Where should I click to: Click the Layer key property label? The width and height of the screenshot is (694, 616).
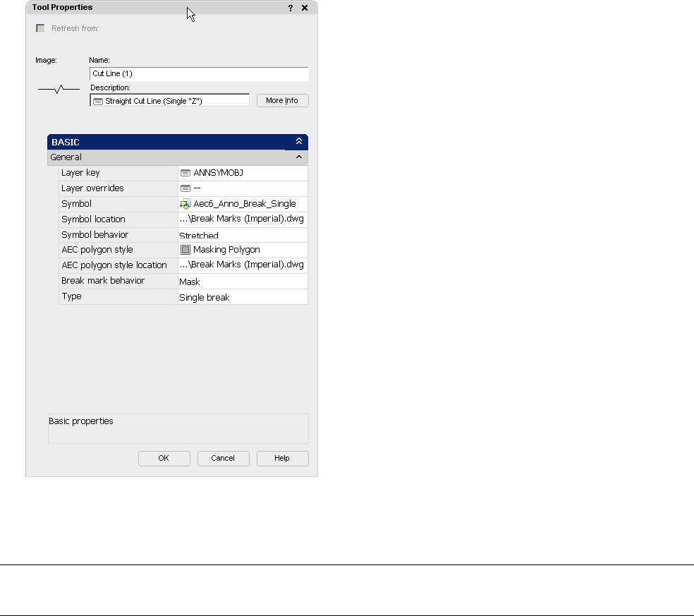80,173
